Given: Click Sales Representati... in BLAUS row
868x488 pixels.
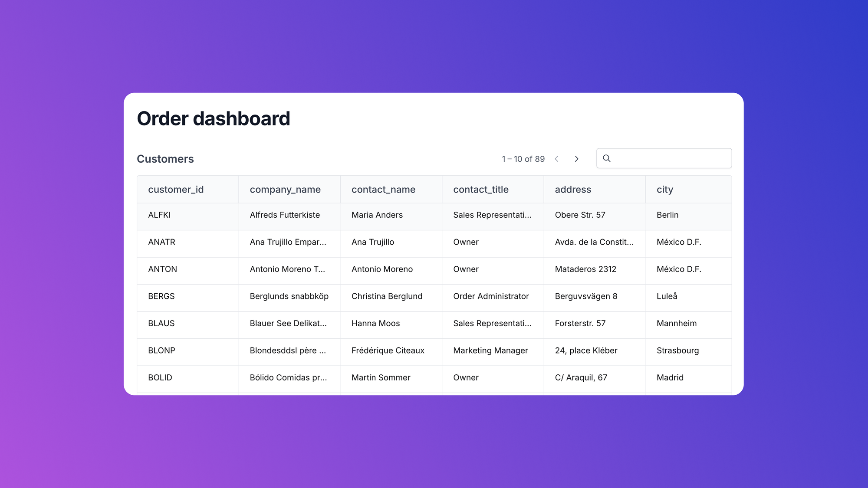Looking at the screenshot, I should click(x=493, y=324).
